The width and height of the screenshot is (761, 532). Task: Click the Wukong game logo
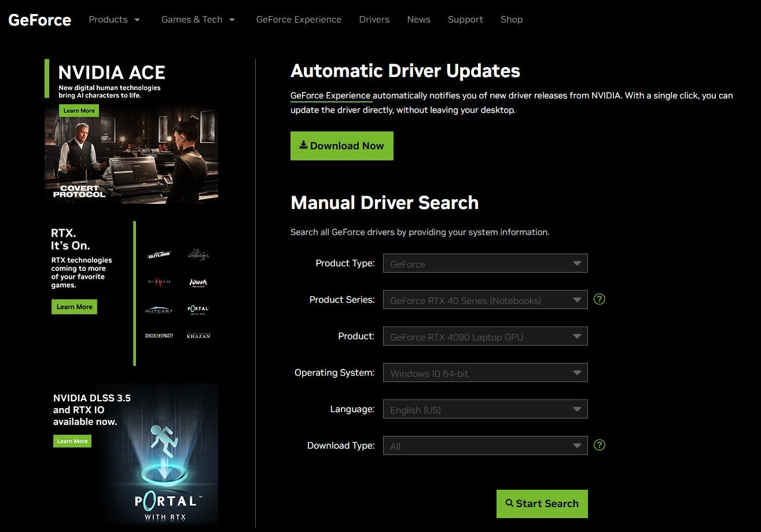198,255
